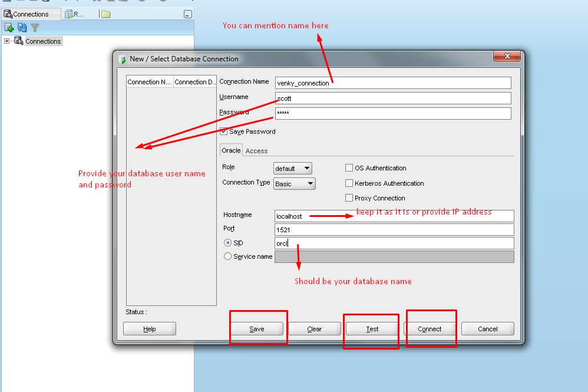
Task: Create a new connection with the green plus icon
Action: point(9,27)
